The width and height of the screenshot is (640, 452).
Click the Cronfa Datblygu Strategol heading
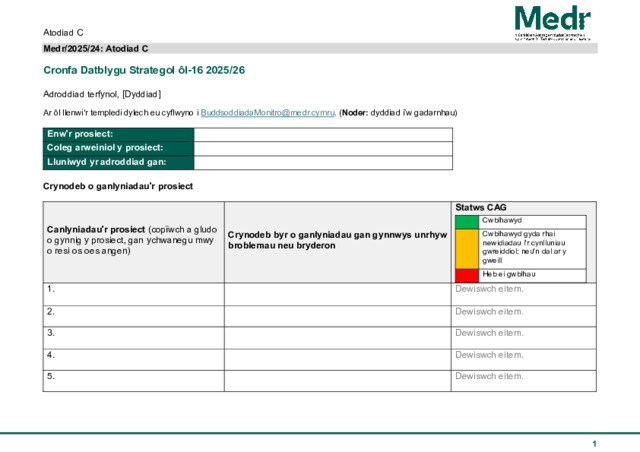[144, 71]
